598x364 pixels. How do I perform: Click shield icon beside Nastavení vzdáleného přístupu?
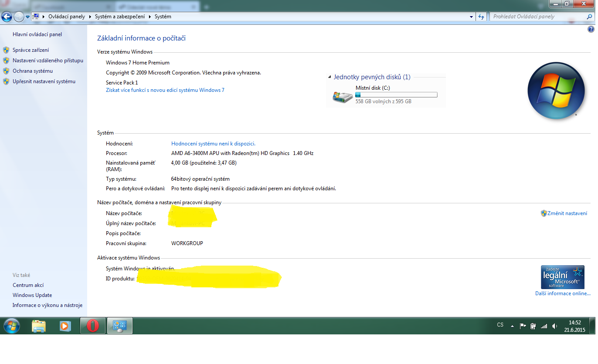point(6,61)
